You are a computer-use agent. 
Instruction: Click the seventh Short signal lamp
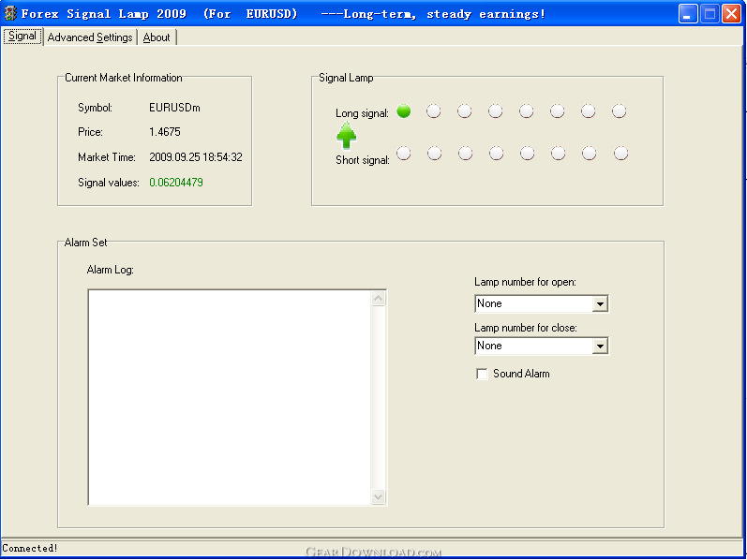[590, 154]
